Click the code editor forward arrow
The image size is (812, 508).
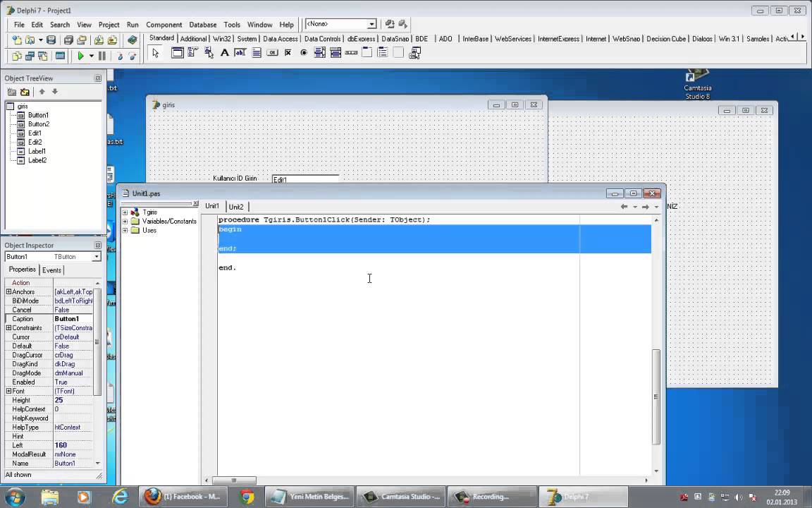click(645, 206)
